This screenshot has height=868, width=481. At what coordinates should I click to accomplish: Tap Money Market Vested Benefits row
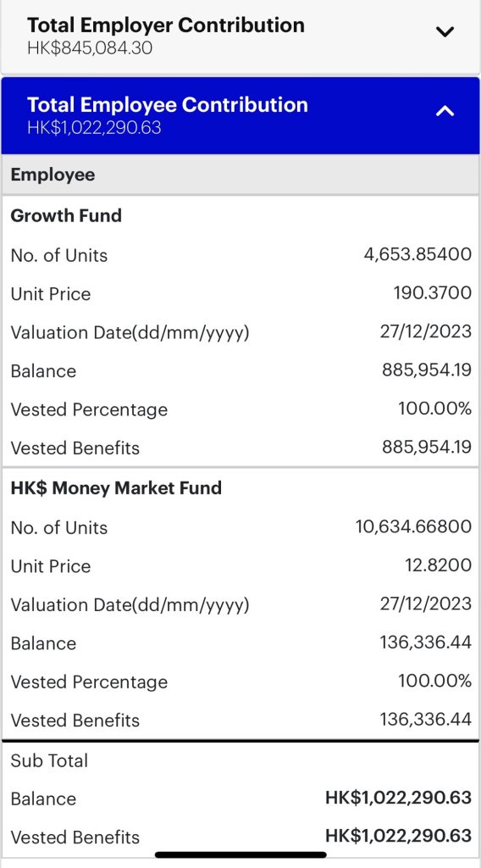(x=240, y=721)
